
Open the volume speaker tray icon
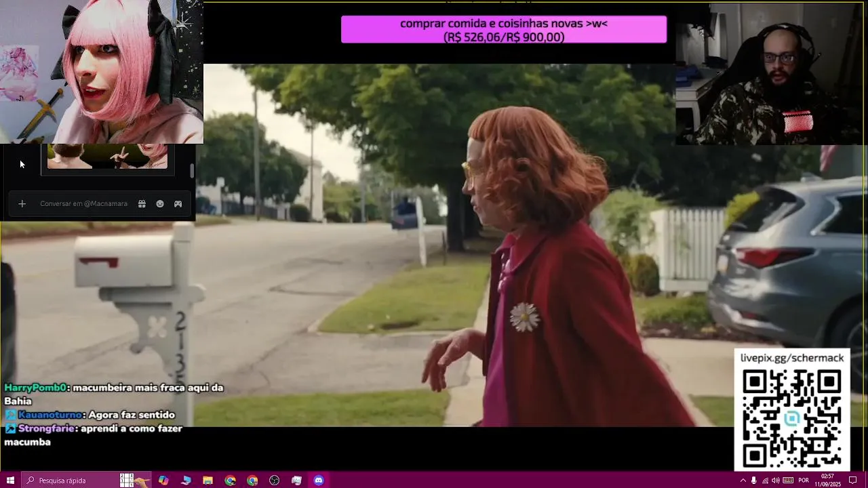click(776, 481)
